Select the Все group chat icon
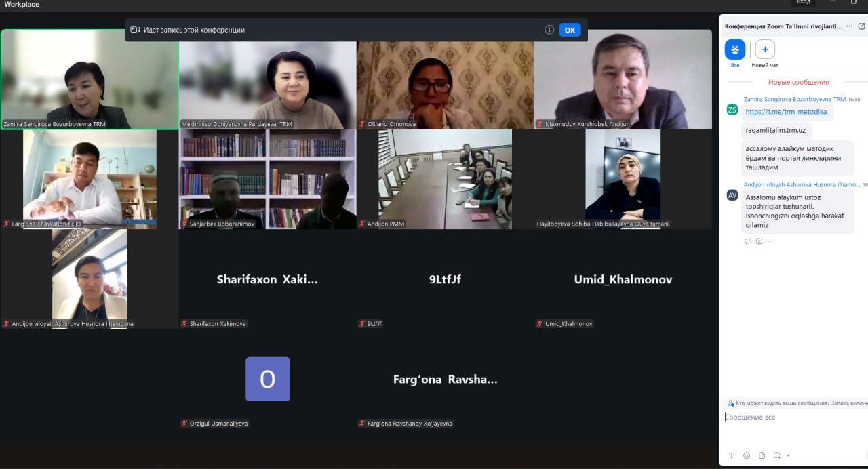This screenshot has width=868, height=469. (735, 49)
